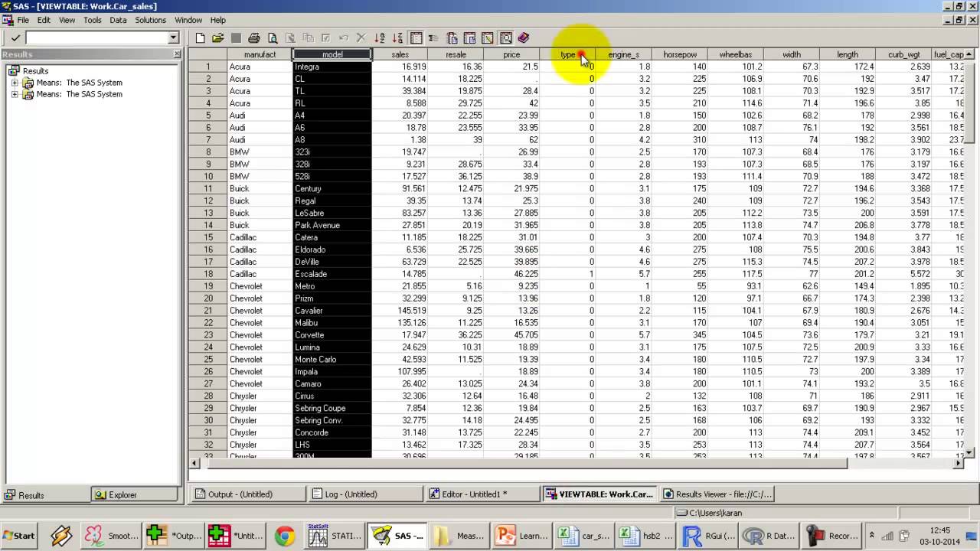Screen dimensions: 980x551
Task: Close the Results pane with its X
Action: click(x=178, y=54)
